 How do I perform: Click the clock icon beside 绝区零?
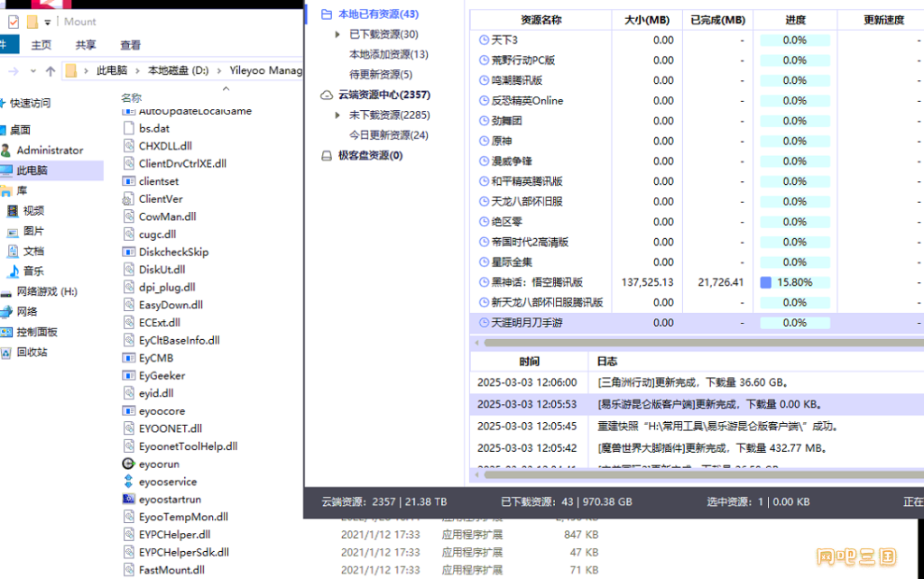[484, 222]
